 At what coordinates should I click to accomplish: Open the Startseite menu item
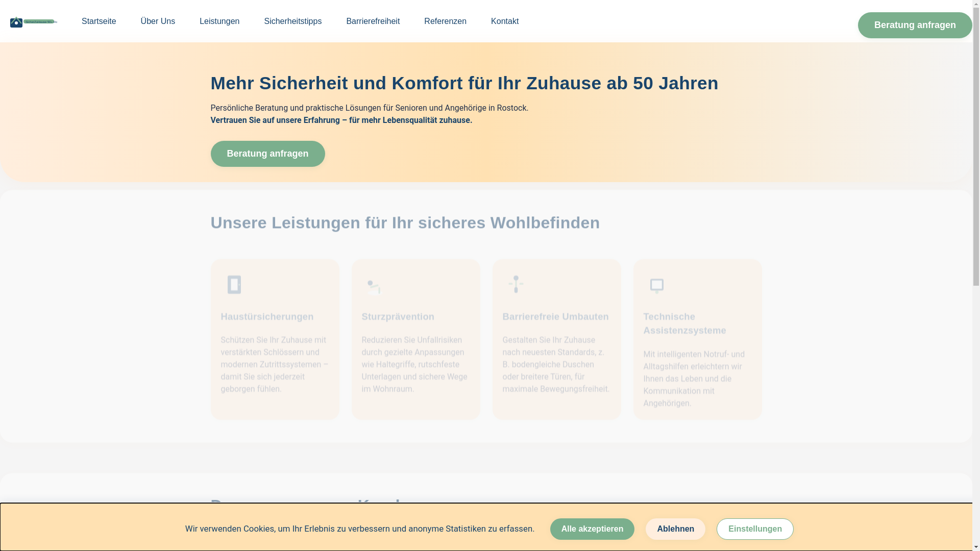[x=99, y=21]
